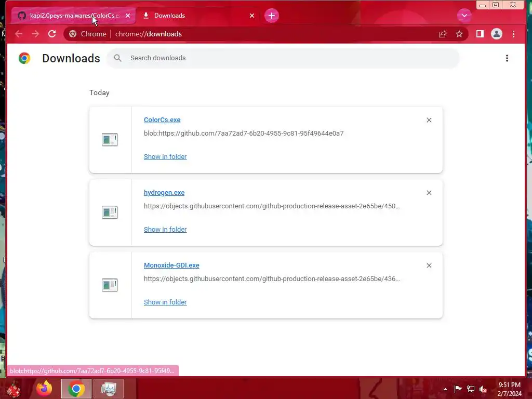Remove ColorCs.exe from the list
Screen dimensions: 532x399
tap(429, 120)
